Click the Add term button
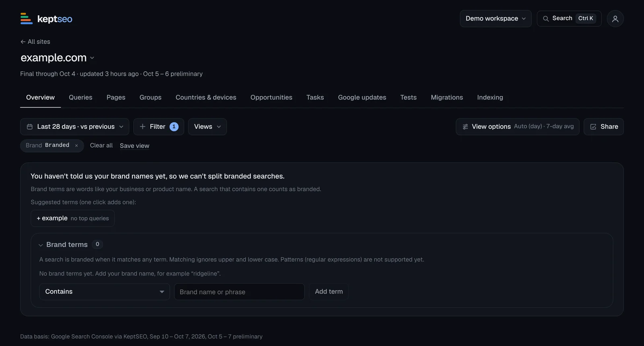 tap(329, 292)
